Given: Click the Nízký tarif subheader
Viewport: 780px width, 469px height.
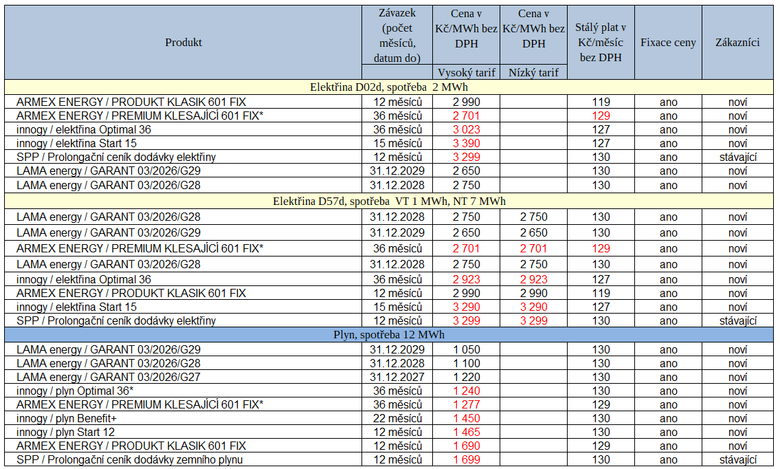Looking at the screenshot, I should [534, 73].
